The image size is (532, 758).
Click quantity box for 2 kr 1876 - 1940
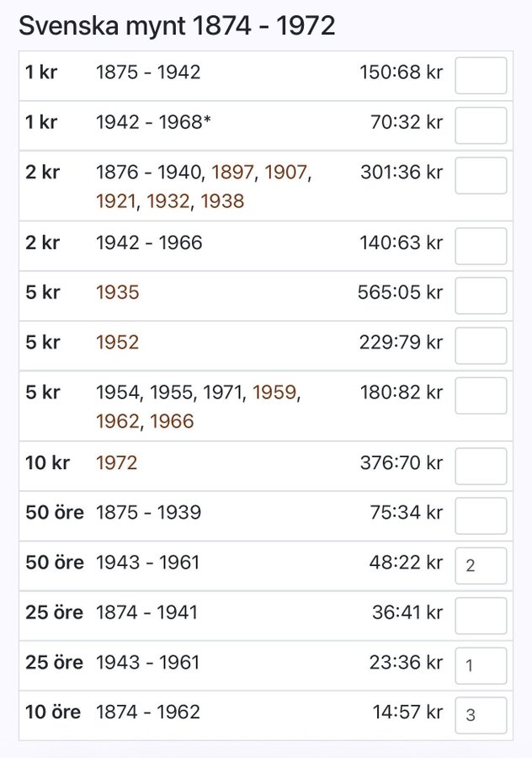tap(481, 175)
